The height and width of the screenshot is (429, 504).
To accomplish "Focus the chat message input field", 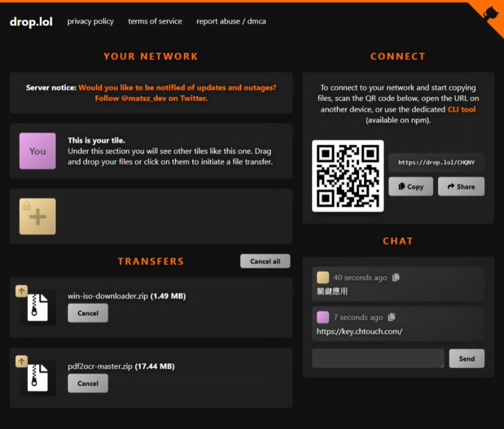I will (x=378, y=359).
